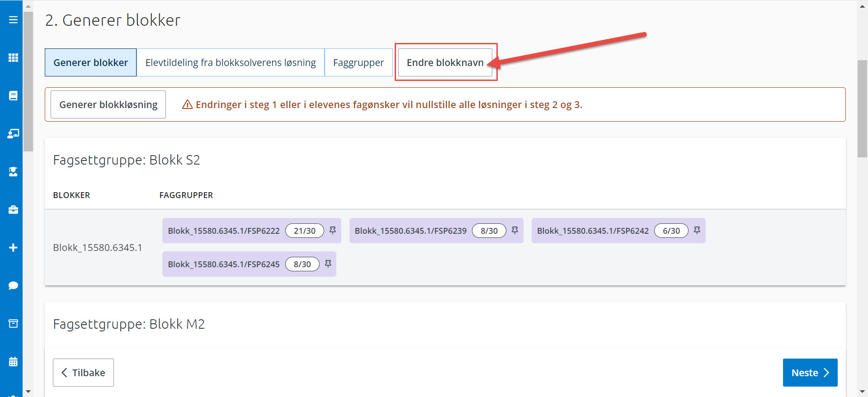The height and width of the screenshot is (397, 868).
Task: Open the teacher presentation icon in sidebar
Action: pyautogui.click(x=13, y=134)
